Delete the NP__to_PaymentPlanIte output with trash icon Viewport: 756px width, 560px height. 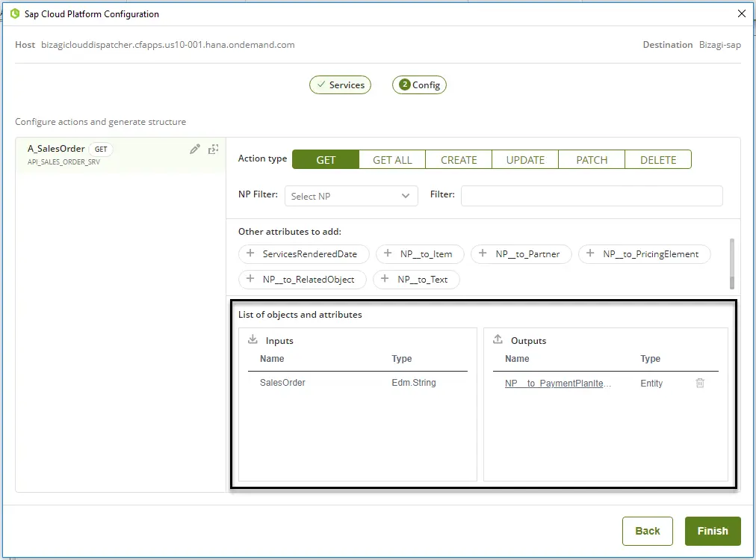tap(700, 383)
